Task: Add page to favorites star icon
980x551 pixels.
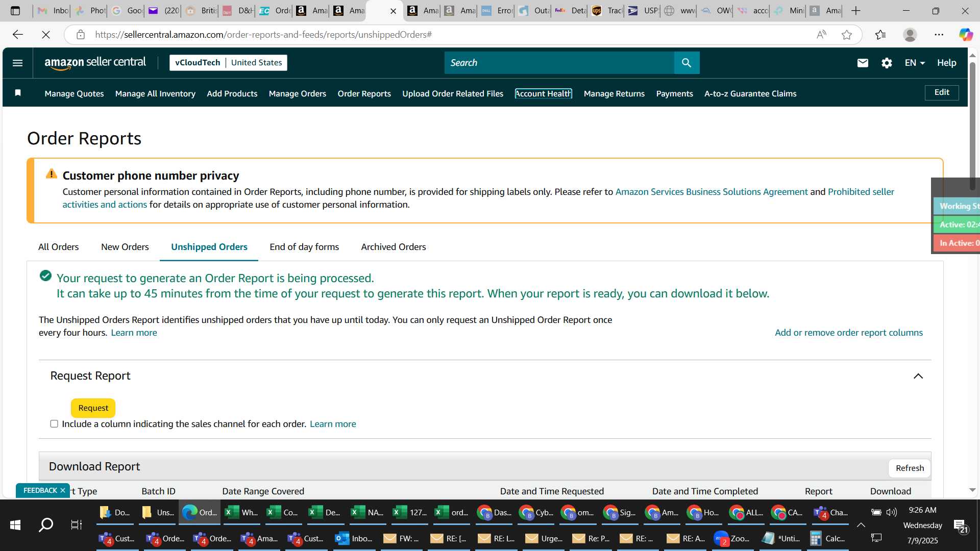Action: coord(847,35)
